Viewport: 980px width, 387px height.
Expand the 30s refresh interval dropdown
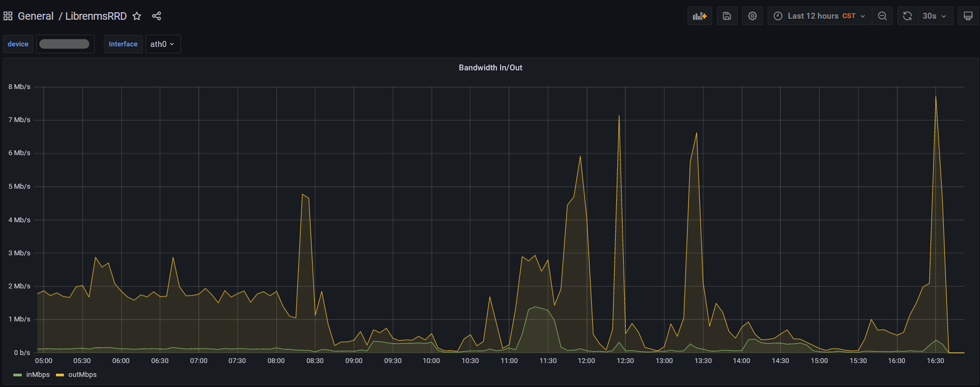935,16
